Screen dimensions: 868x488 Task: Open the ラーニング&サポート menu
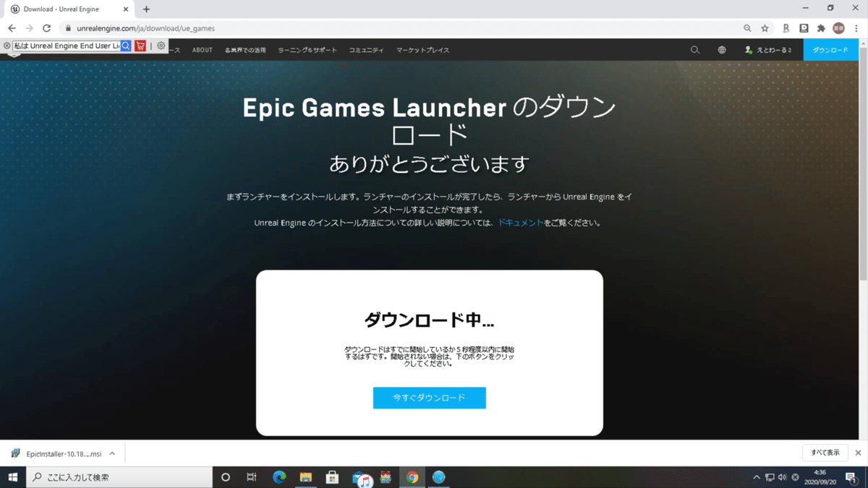[309, 50]
